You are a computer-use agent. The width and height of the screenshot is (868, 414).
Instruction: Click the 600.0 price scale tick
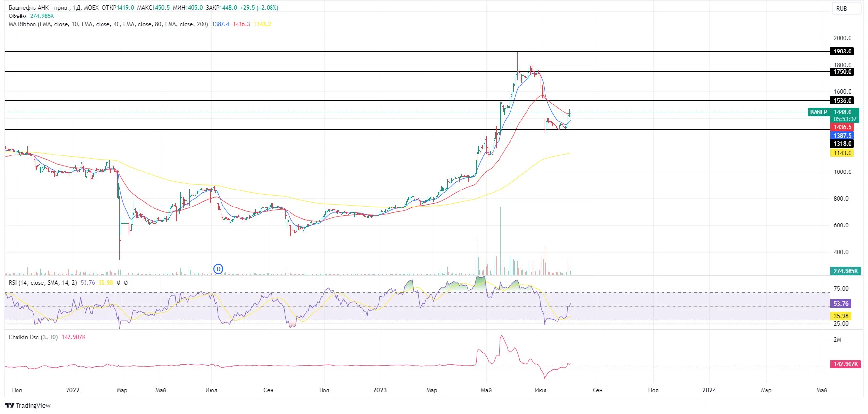pos(841,225)
